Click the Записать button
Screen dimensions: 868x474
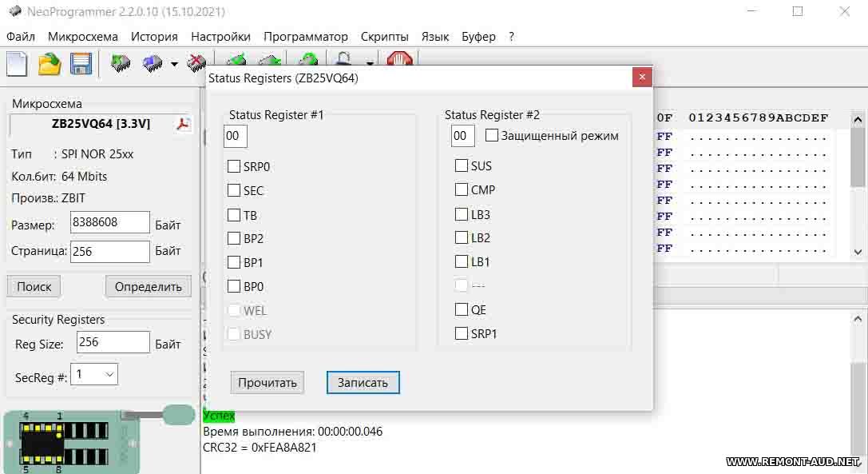click(363, 383)
